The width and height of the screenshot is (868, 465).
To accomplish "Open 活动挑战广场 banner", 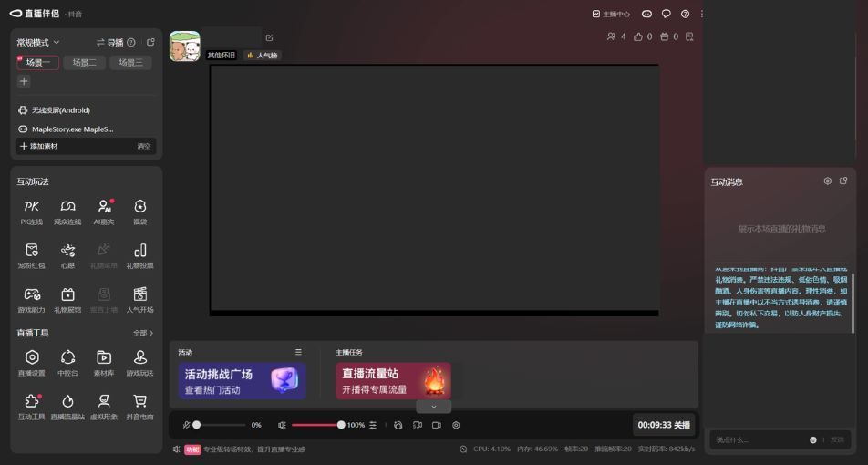I will click(242, 381).
